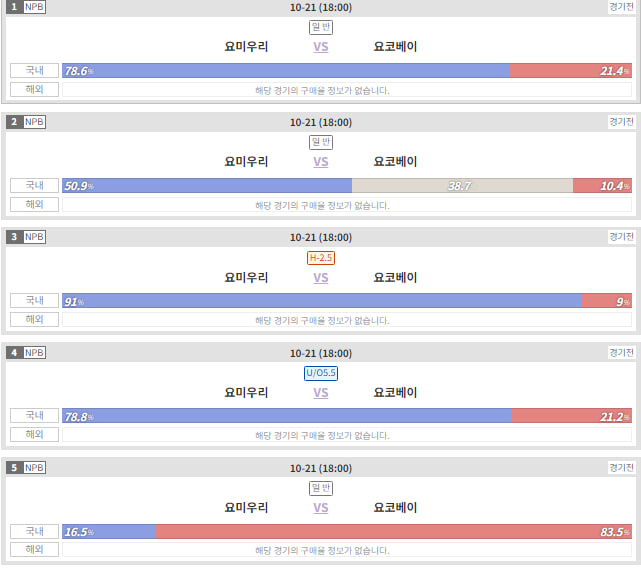Screen dimensions: 641x572
Task: Select the U/O 5.5 tag in match 4
Action: click(321, 373)
